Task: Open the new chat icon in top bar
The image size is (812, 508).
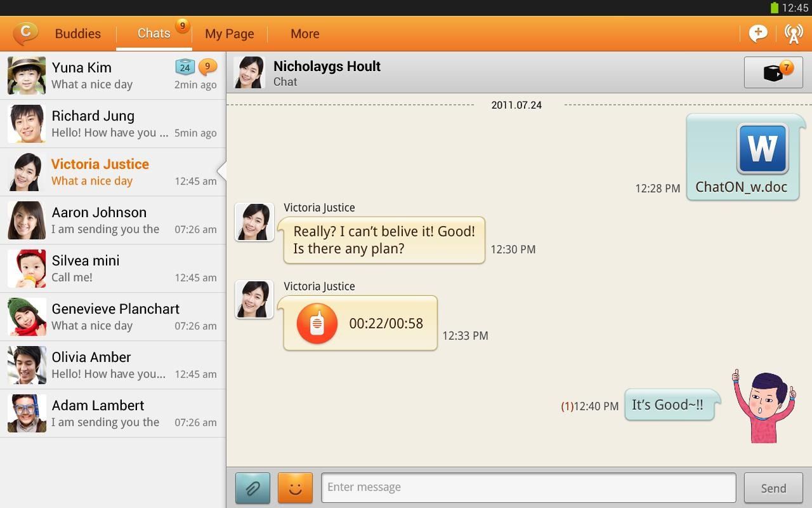Action: pos(758,33)
